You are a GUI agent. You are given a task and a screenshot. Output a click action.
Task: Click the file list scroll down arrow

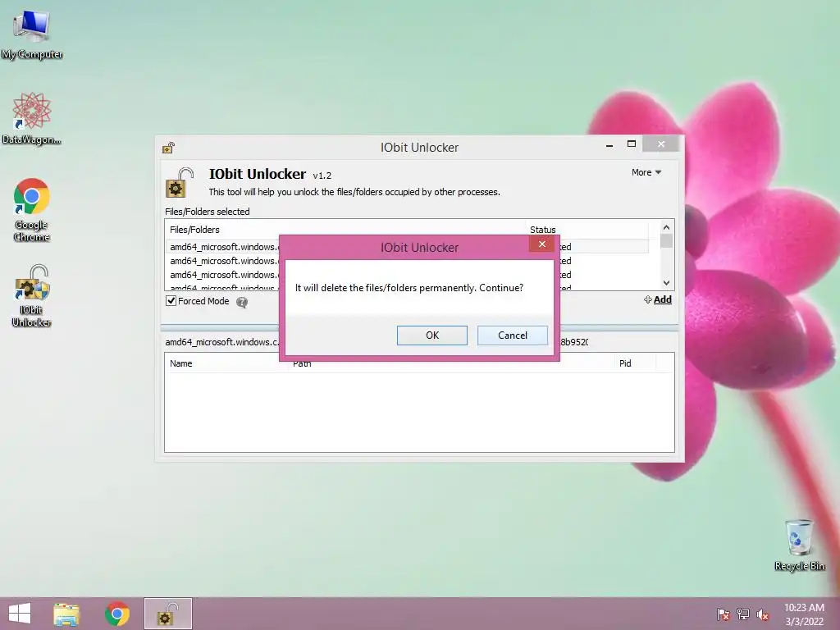666,283
